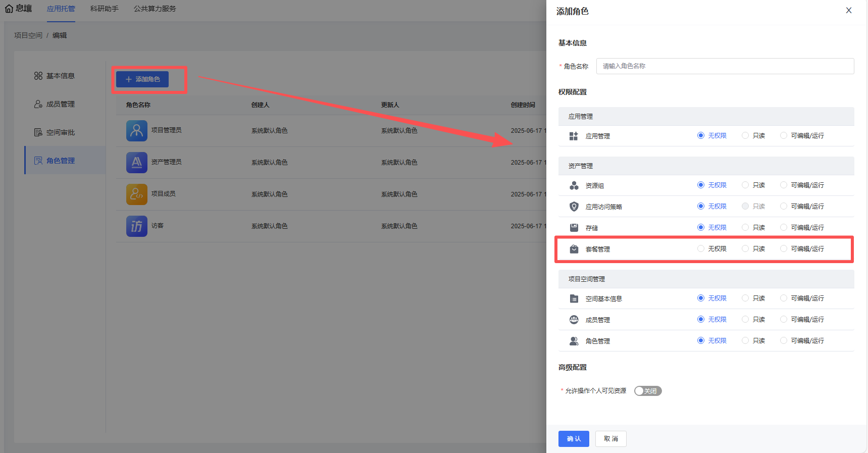Click the 角色管理 icon in sidebar
The image size is (868, 453).
(38, 161)
